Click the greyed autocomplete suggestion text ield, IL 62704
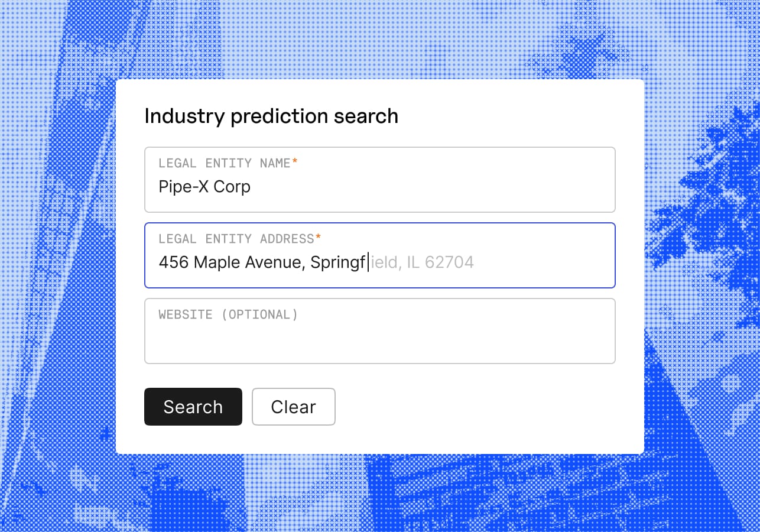Image resolution: width=760 pixels, height=532 pixels. (x=421, y=262)
